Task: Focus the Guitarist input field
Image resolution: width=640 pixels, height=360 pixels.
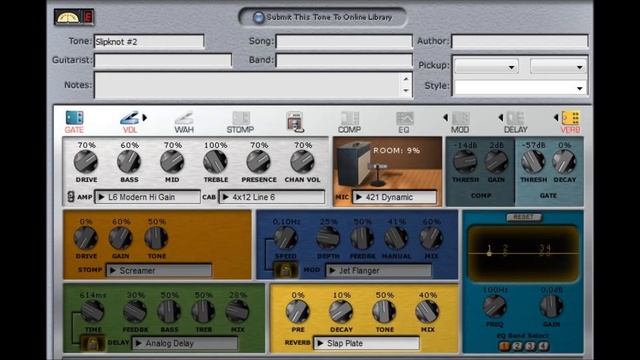Action: (163, 60)
